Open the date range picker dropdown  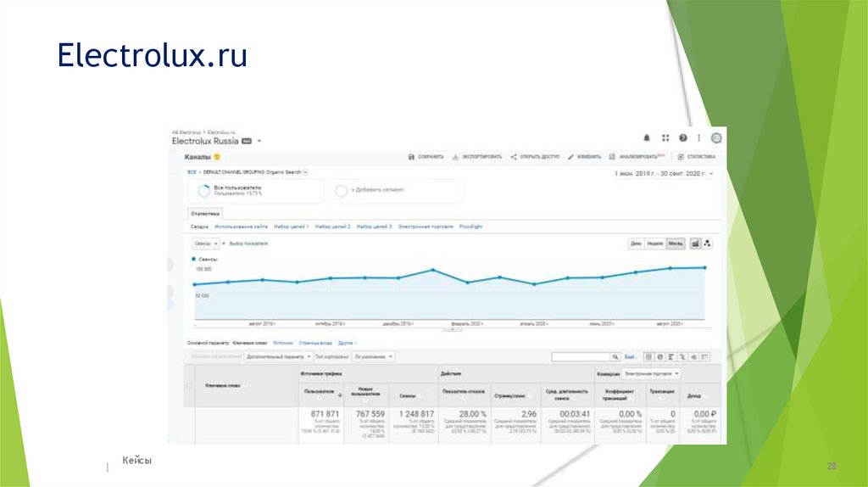point(663,173)
